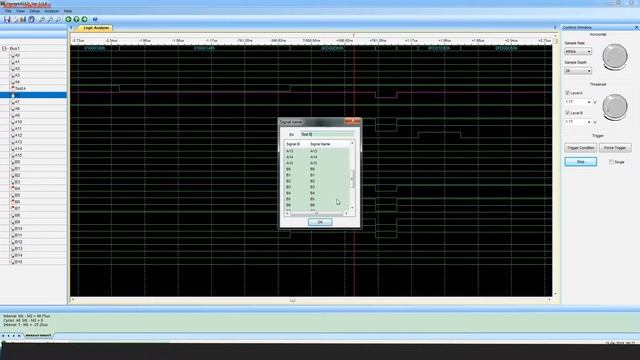Click the signal name text field in the dialog
Viewport: 640px width, 360px height.
pyautogui.click(x=327, y=134)
